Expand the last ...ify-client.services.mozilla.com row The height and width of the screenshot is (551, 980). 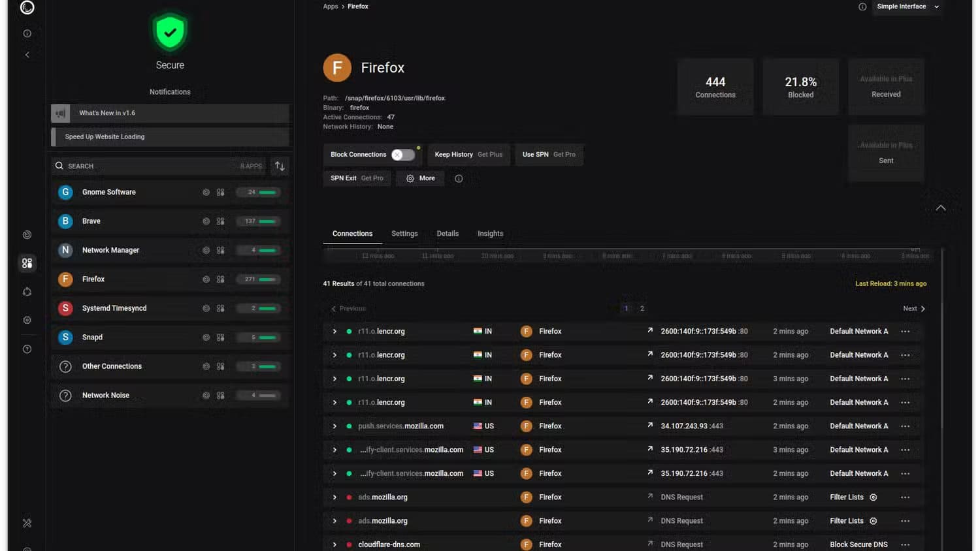335,473
